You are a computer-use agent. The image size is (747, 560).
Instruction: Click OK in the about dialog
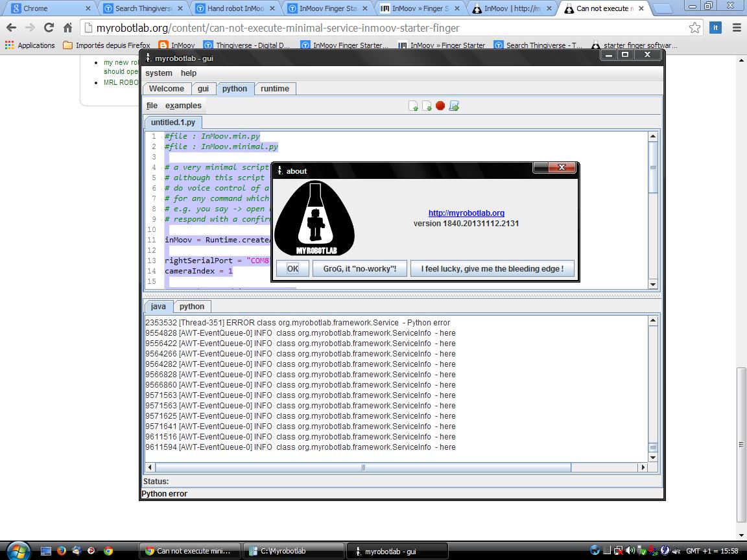292,268
